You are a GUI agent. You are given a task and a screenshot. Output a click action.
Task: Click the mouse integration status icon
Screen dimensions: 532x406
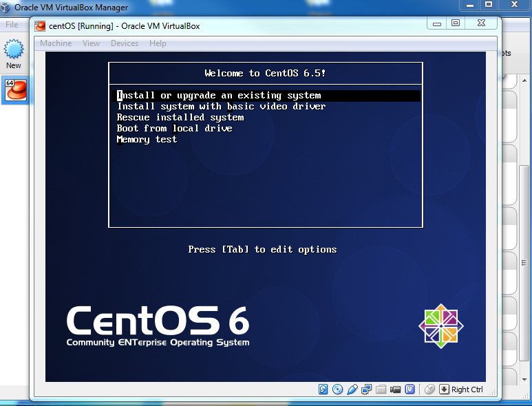point(429,389)
